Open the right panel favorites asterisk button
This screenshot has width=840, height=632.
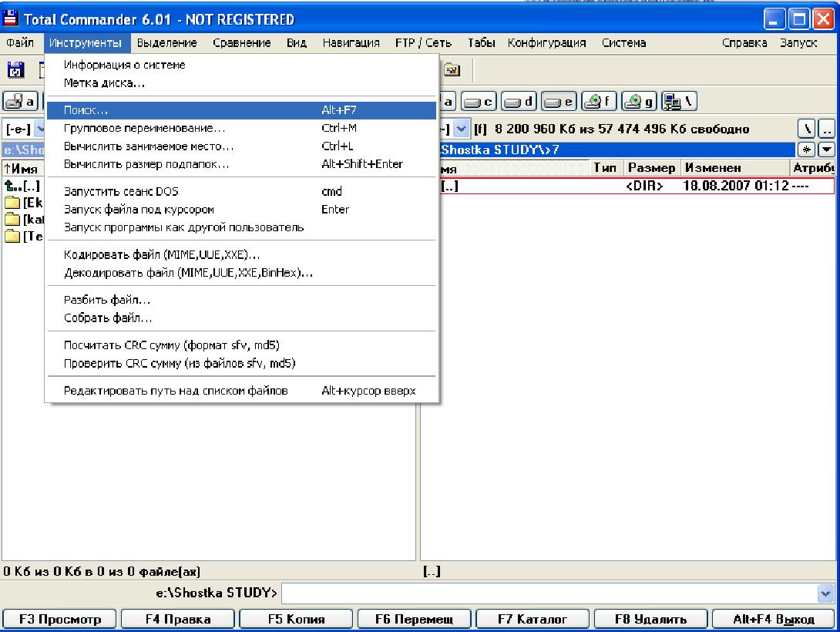click(x=806, y=150)
